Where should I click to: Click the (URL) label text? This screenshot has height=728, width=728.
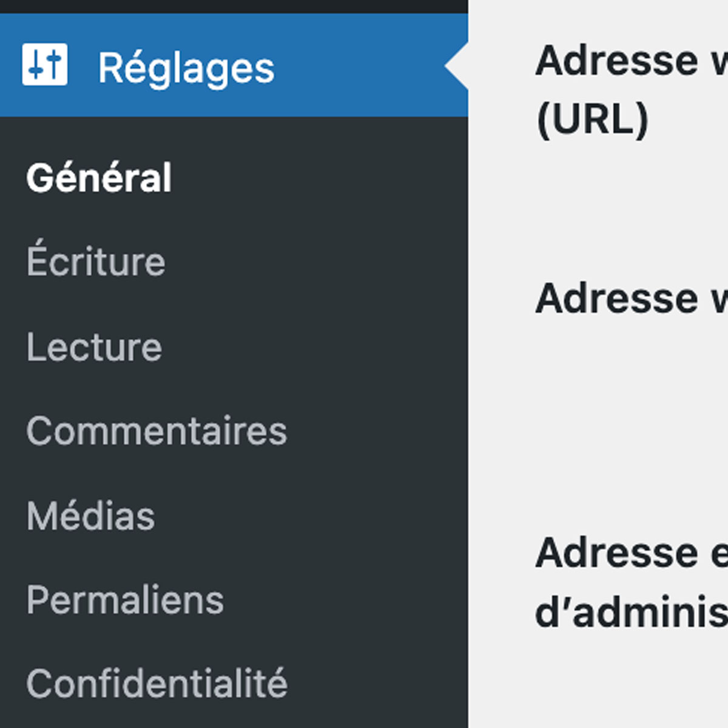point(593,119)
